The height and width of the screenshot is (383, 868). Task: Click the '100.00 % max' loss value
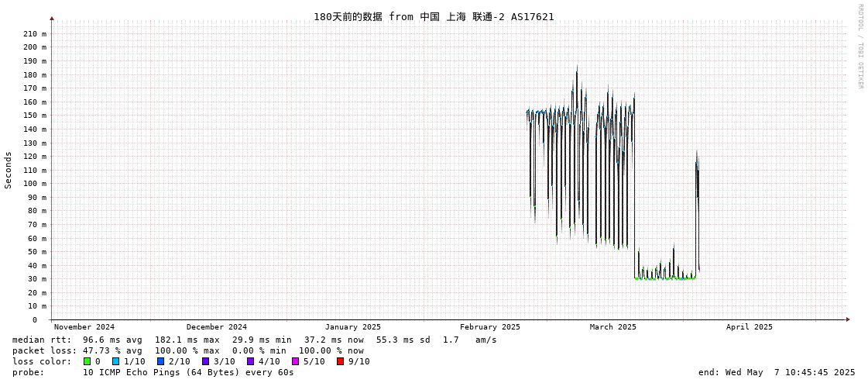point(187,350)
